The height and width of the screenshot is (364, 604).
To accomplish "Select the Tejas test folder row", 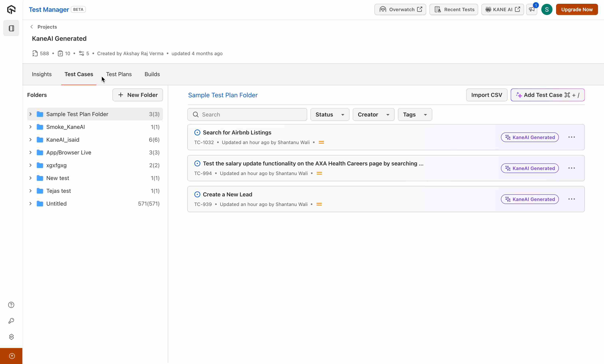I will pyautogui.click(x=95, y=191).
